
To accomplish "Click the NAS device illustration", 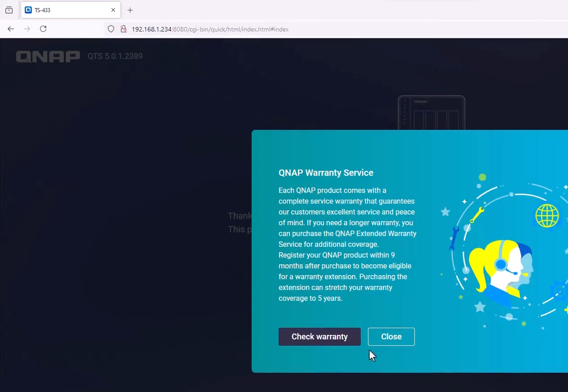I will pos(431,113).
